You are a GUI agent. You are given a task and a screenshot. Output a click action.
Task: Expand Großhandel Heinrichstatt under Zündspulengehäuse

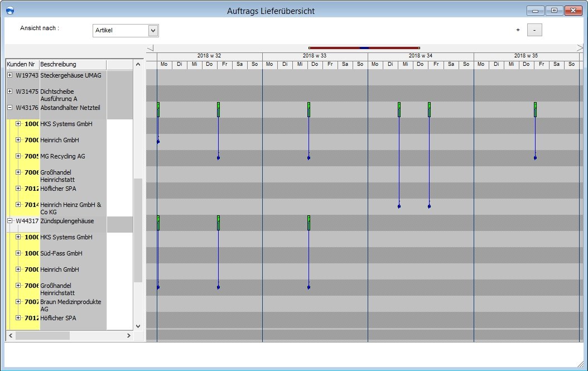[x=18, y=285]
